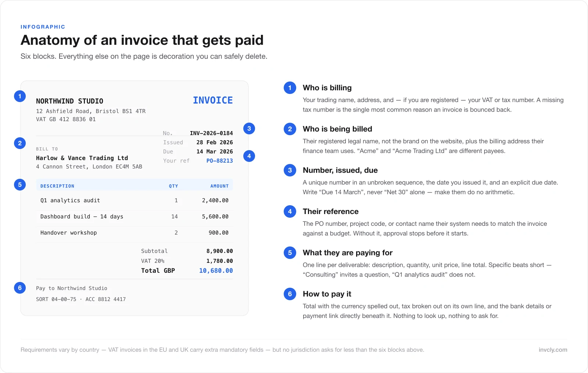Click Harlow & Vance Trading Ltd
Screen dimensions: 588x373
click(x=82, y=158)
